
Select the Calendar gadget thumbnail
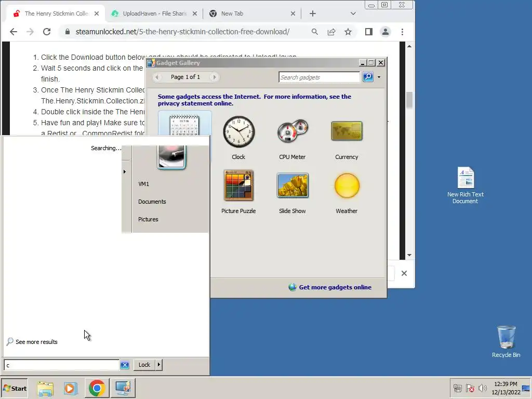(184, 125)
